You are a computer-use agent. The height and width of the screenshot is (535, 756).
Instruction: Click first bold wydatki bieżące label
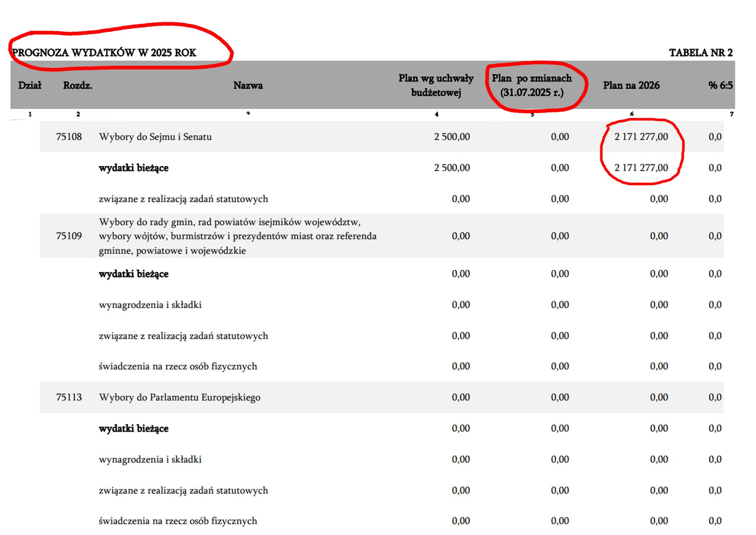click(x=134, y=168)
